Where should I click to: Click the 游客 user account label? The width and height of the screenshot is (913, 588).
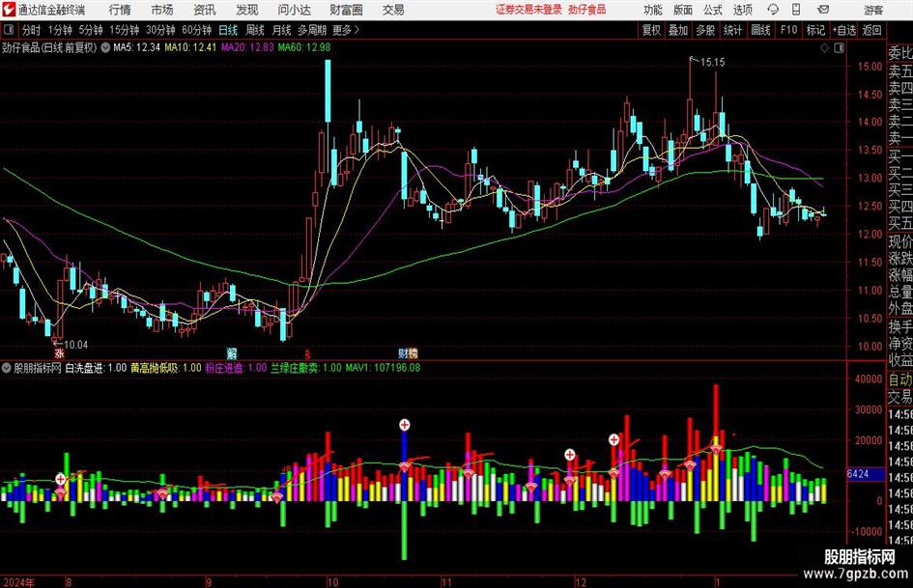(873, 10)
